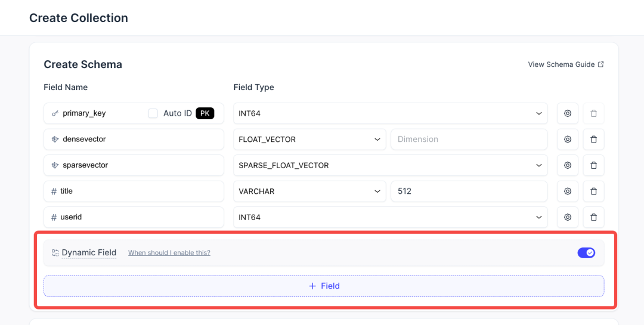Open settings for the userid field
The width and height of the screenshot is (644, 325).
568,217
